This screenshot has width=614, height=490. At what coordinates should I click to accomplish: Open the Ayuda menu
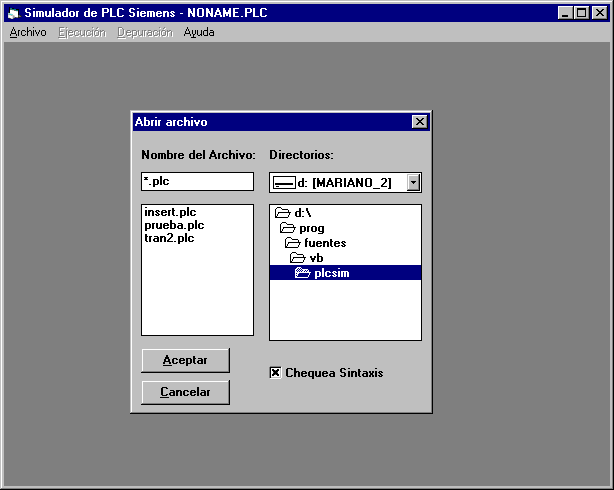pos(199,32)
